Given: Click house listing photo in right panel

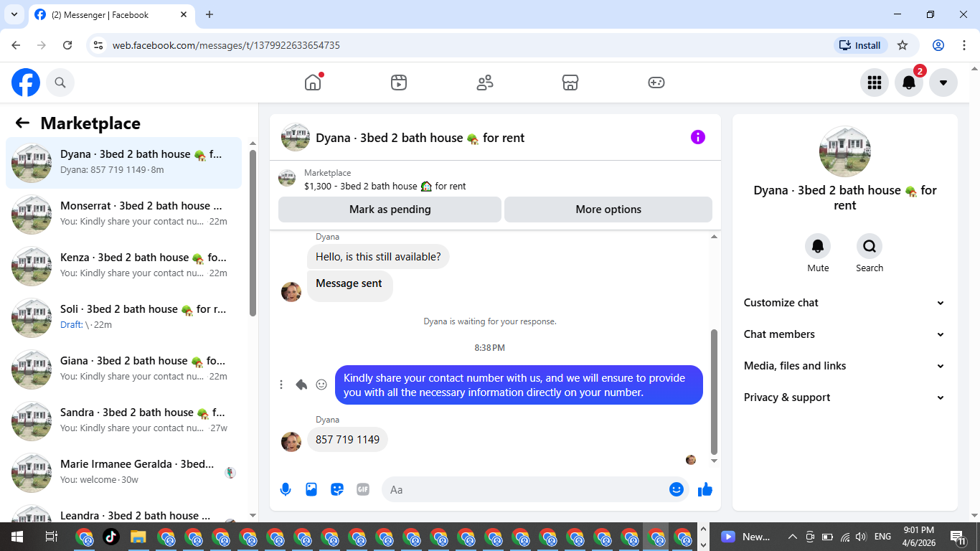Looking at the screenshot, I should [x=845, y=152].
